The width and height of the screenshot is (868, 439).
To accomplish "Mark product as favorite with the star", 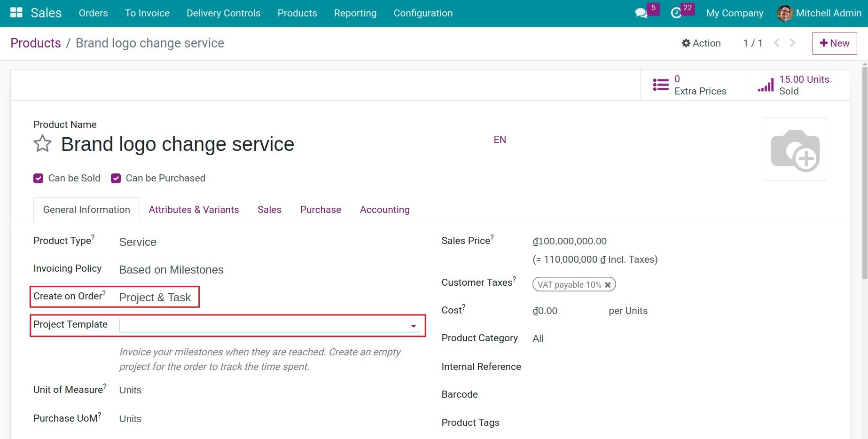I will tap(42, 144).
